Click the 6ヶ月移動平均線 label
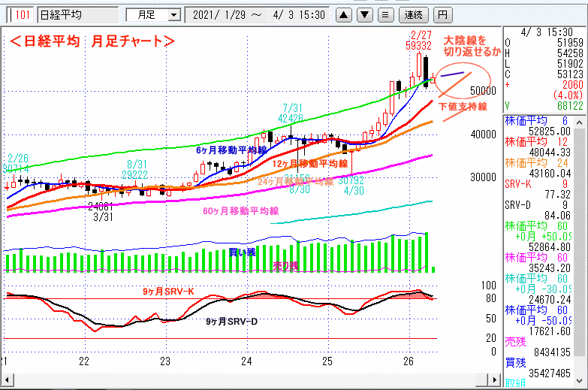The width and height of the screenshot is (588, 390). pos(231,150)
